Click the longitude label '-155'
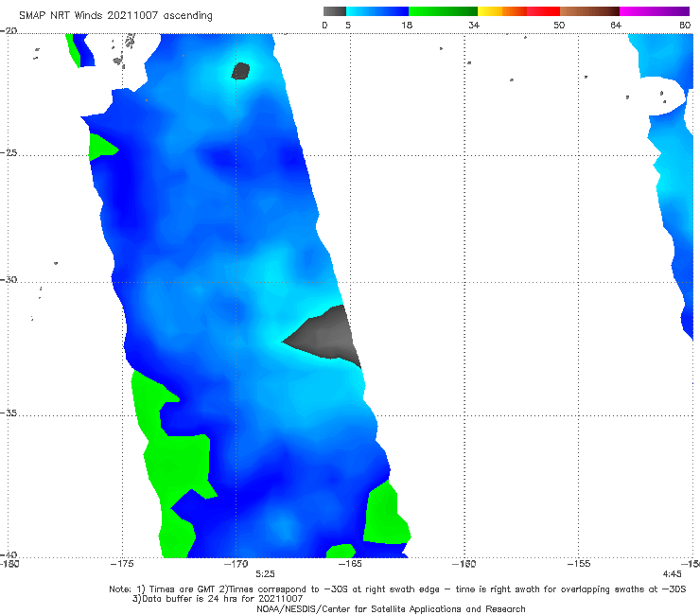The width and height of the screenshot is (700, 615). pos(579,564)
